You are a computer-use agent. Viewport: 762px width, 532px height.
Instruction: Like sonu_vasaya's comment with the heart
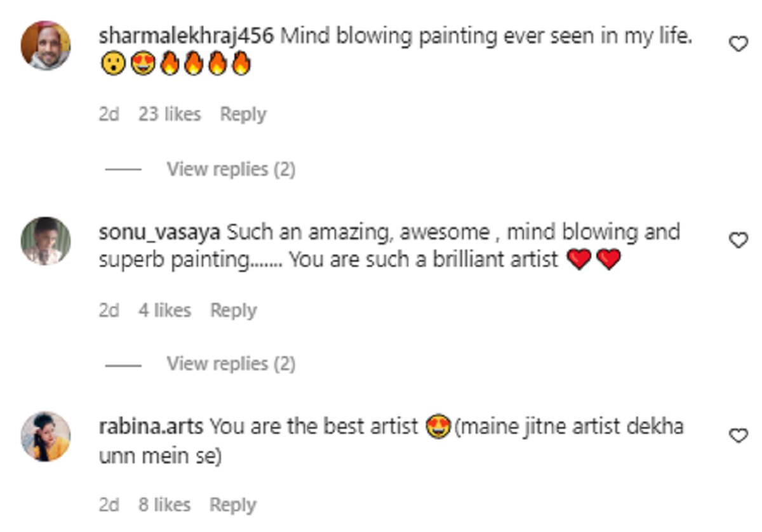click(x=737, y=241)
